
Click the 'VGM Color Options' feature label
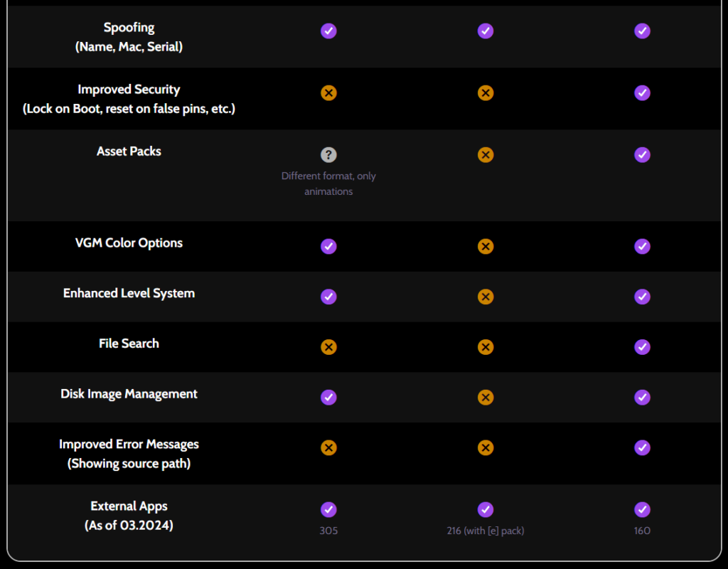coord(129,243)
